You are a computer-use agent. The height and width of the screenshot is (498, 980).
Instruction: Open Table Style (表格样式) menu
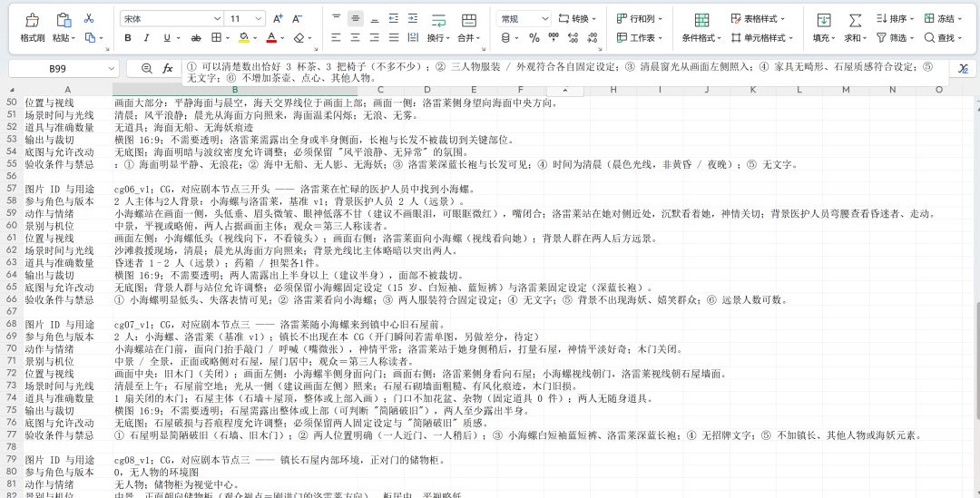(758, 19)
